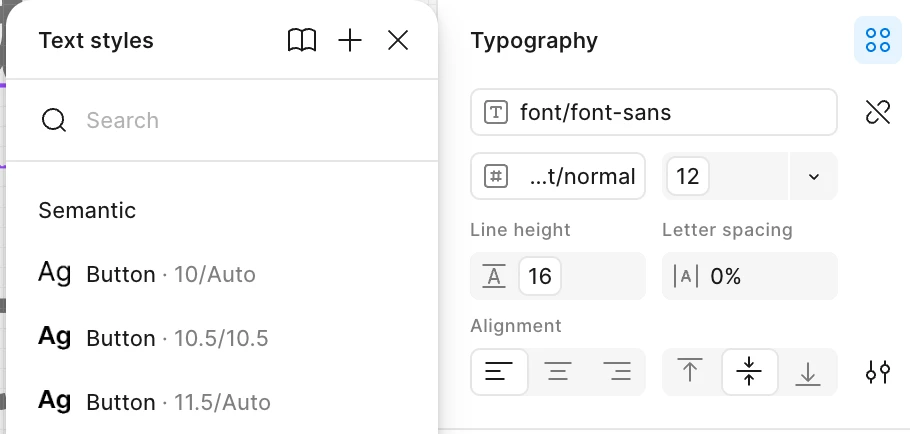910x434 pixels.
Task: Align text vertically to middle
Action: point(749,371)
